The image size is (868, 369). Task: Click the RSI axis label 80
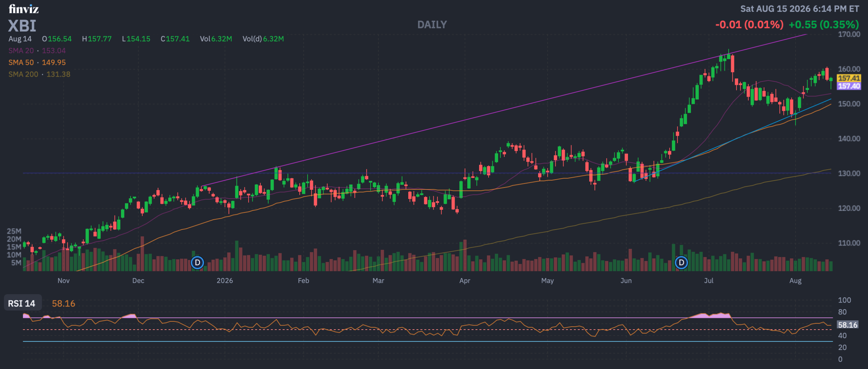[842, 312]
